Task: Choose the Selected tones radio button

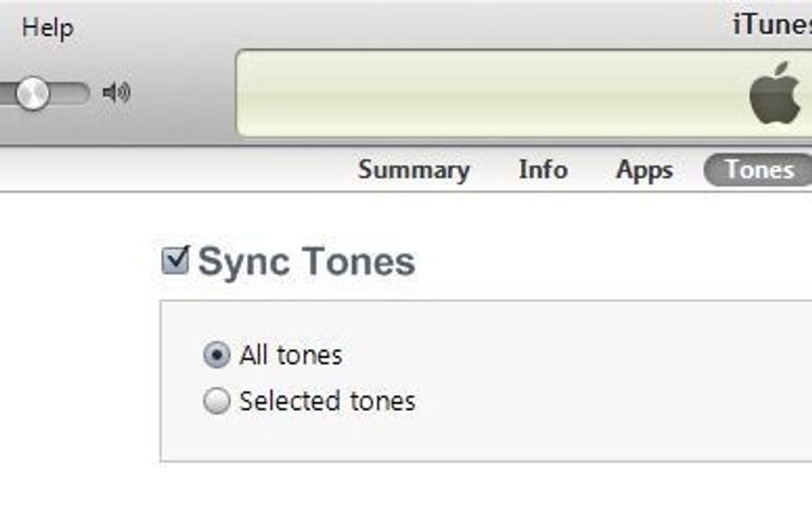Action: click(x=216, y=402)
